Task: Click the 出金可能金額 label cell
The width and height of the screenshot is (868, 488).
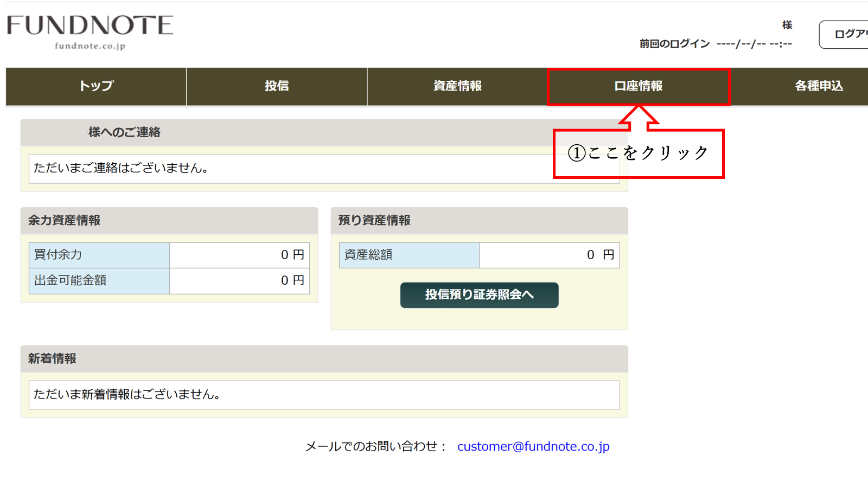Action: [x=99, y=281]
